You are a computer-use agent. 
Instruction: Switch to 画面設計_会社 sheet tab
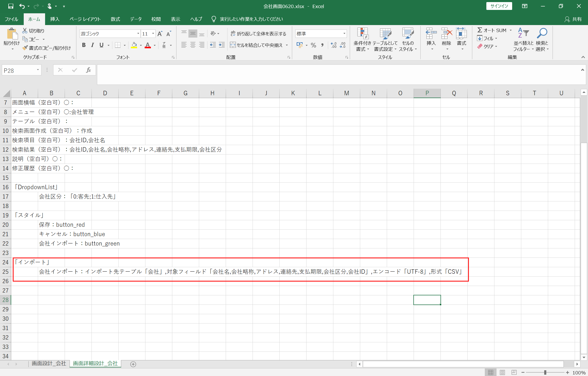click(49, 363)
